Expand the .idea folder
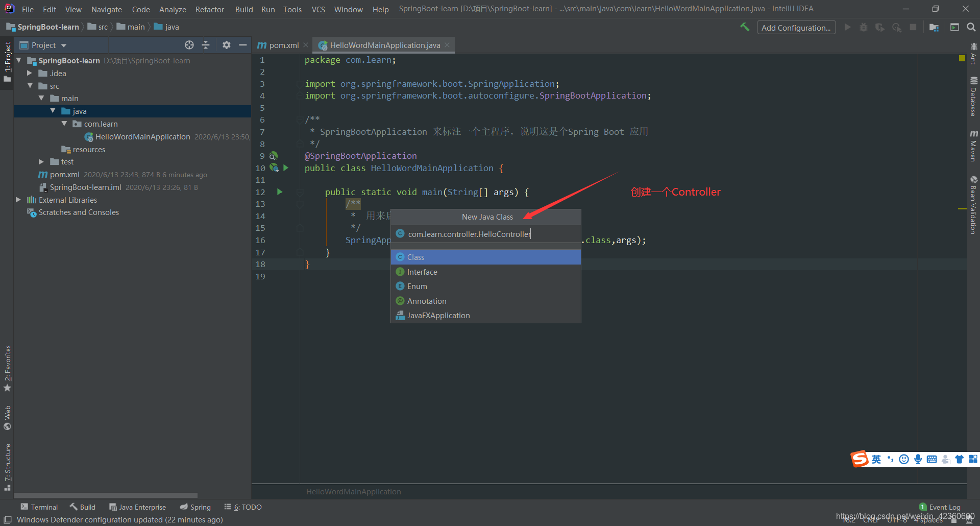 coord(30,73)
